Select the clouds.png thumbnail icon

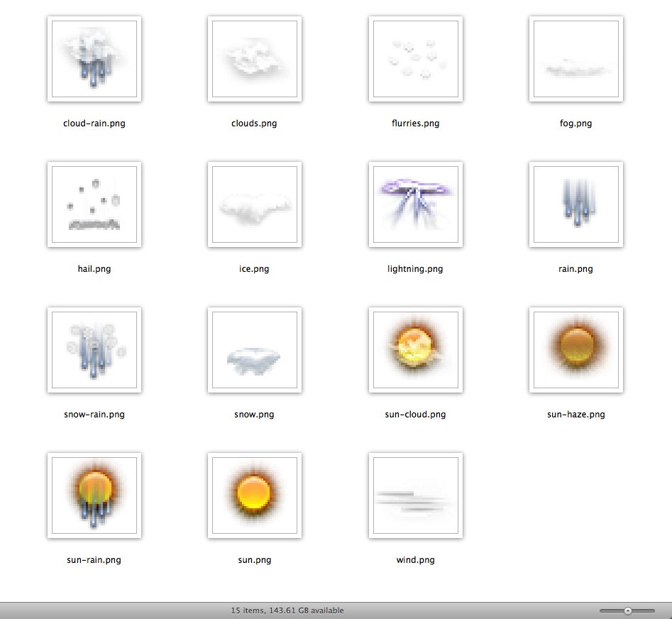pyautogui.click(x=255, y=59)
